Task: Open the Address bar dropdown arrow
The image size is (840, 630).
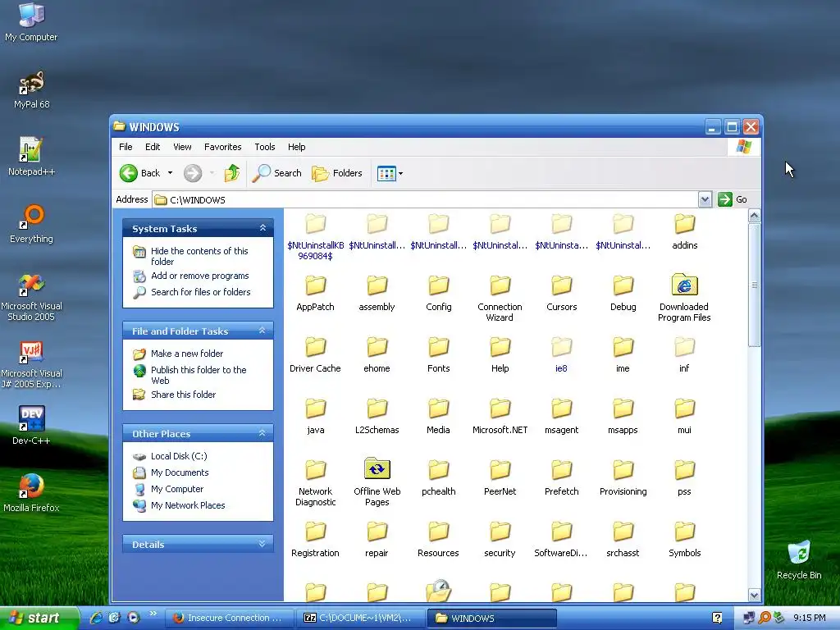Action: [705, 199]
